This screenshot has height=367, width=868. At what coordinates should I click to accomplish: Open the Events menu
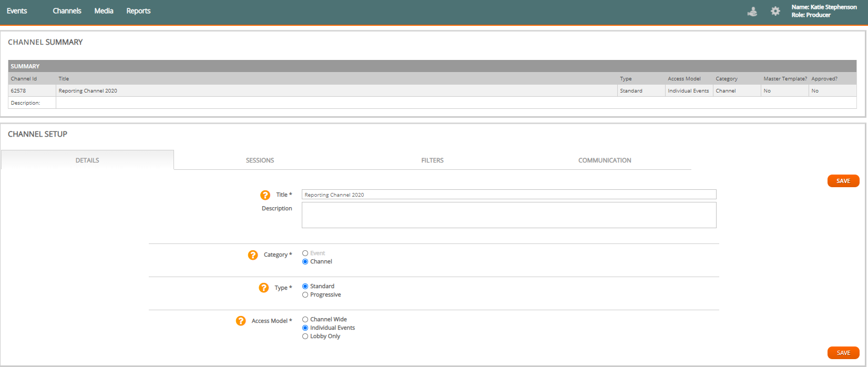click(x=17, y=11)
